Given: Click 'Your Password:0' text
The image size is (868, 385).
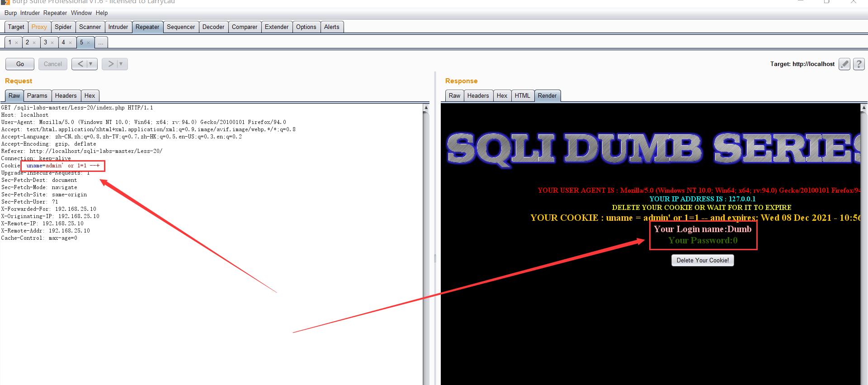Looking at the screenshot, I should tap(703, 240).
